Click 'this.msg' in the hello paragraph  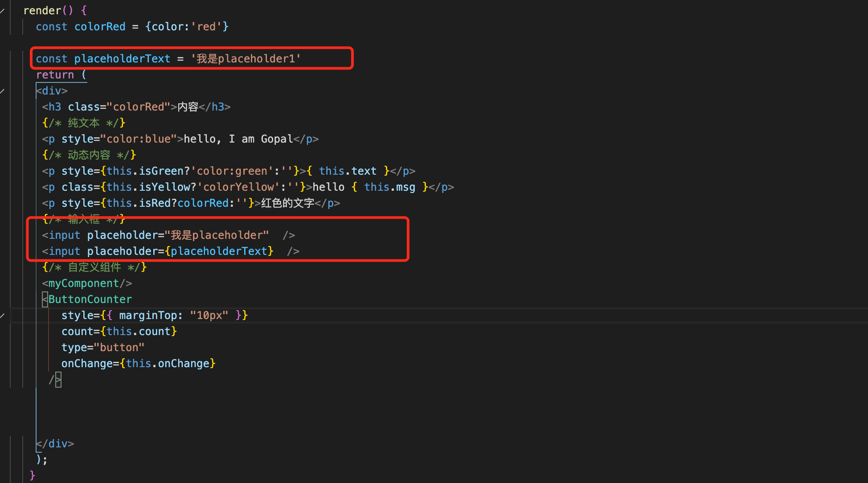[x=390, y=187]
